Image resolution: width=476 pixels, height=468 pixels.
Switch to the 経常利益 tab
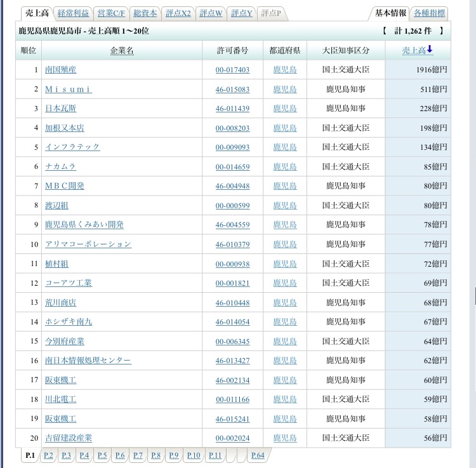[x=73, y=13]
